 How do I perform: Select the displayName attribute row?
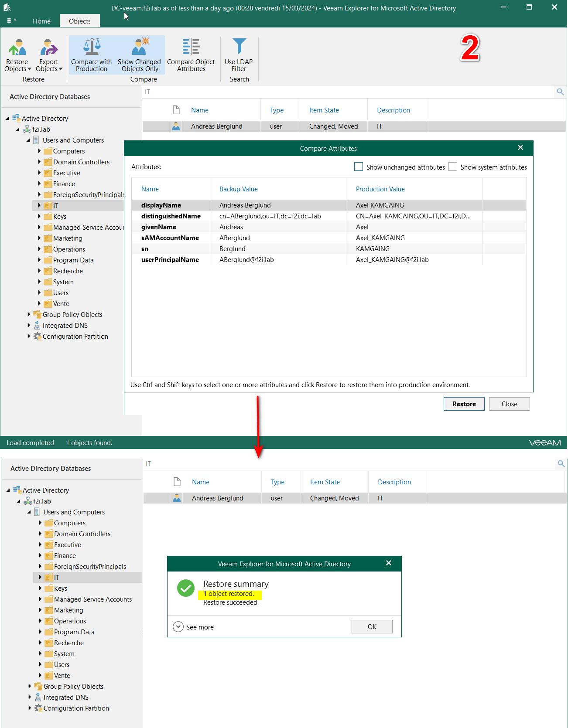329,205
